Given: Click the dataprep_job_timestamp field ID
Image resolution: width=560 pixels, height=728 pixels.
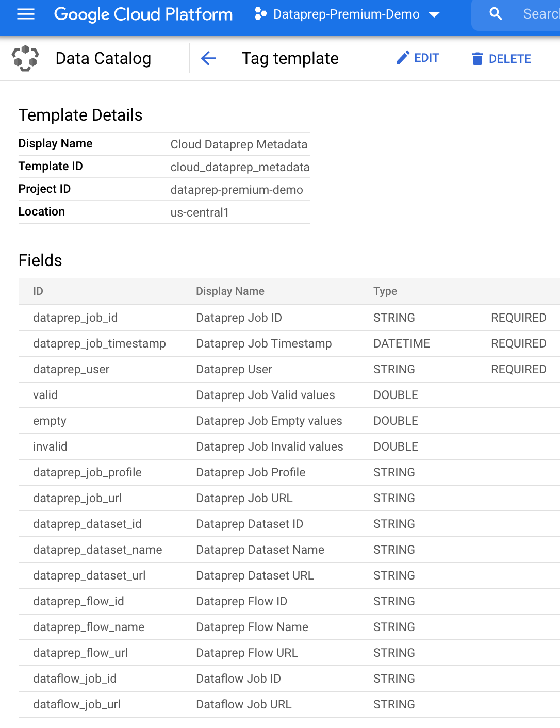Looking at the screenshot, I should pyautogui.click(x=100, y=343).
